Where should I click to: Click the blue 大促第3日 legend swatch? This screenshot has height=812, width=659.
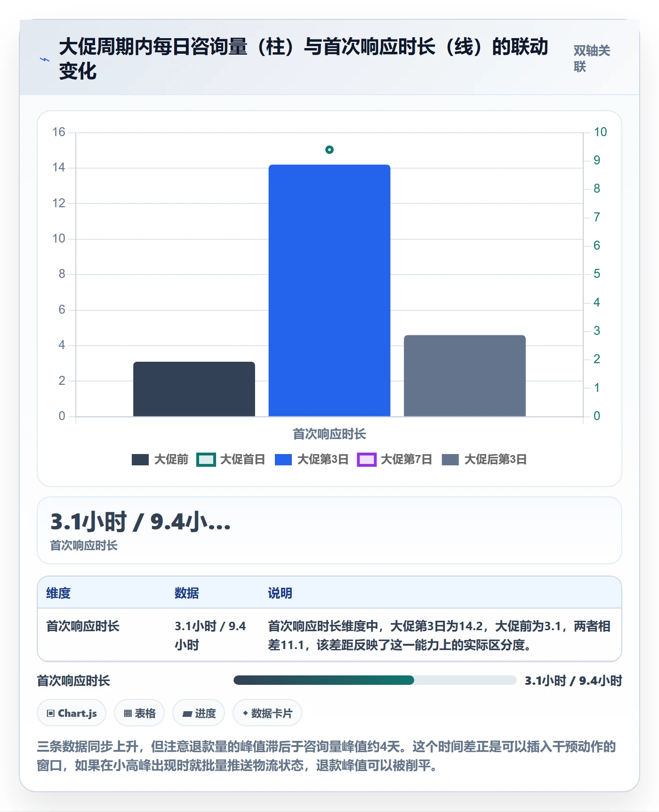[283, 460]
